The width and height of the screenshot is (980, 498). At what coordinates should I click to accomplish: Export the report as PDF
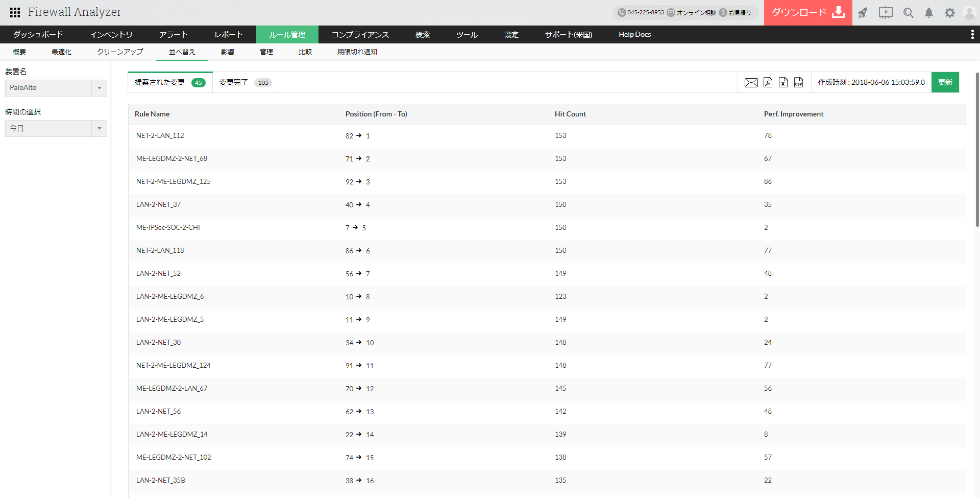(768, 82)
